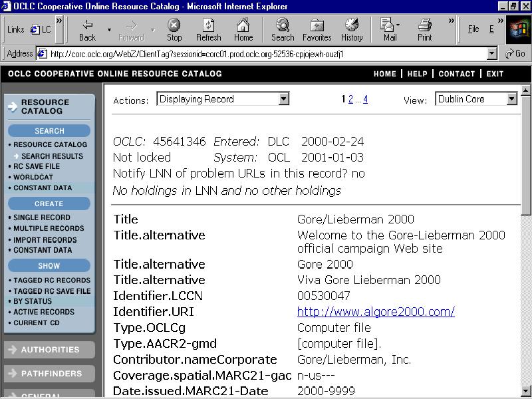The width and height of the screenshot is (532, 399).
Task: Click HELP in the OCLC header
Action: tap(418, 74)
